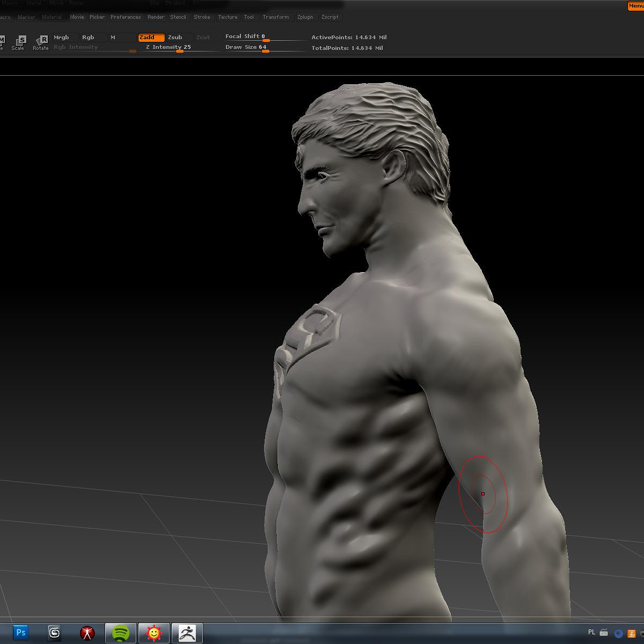Click the keyboard icon in system tray
This screenshot has height=644, width=644.
pyautogui.click(x=604, y=633)
